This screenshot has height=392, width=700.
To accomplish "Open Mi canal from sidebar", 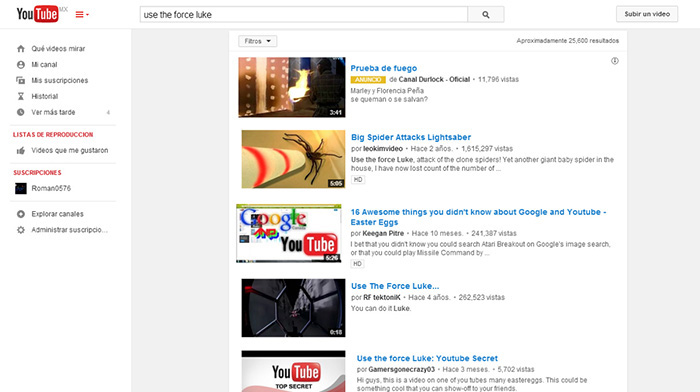I will coord(44,65).
